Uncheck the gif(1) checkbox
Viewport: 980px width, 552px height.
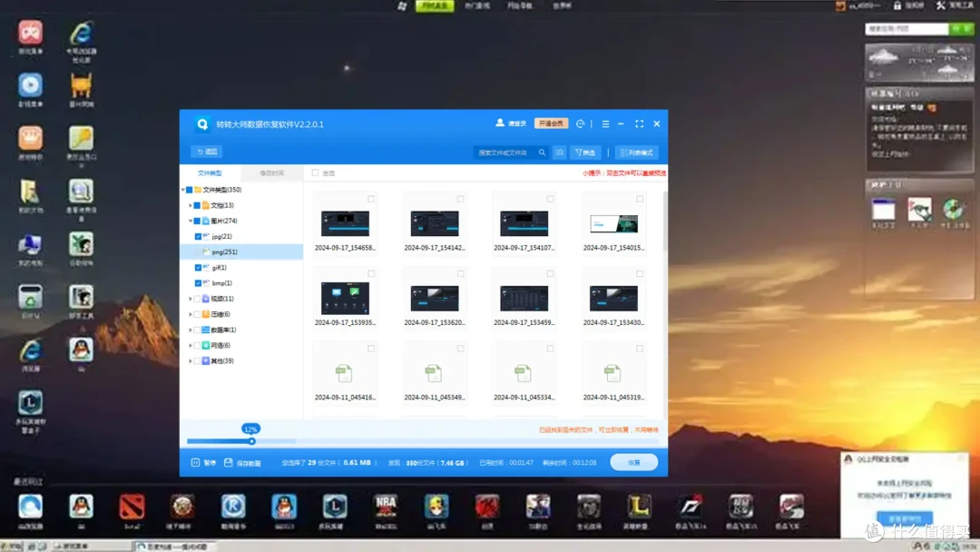click(198, 268)
